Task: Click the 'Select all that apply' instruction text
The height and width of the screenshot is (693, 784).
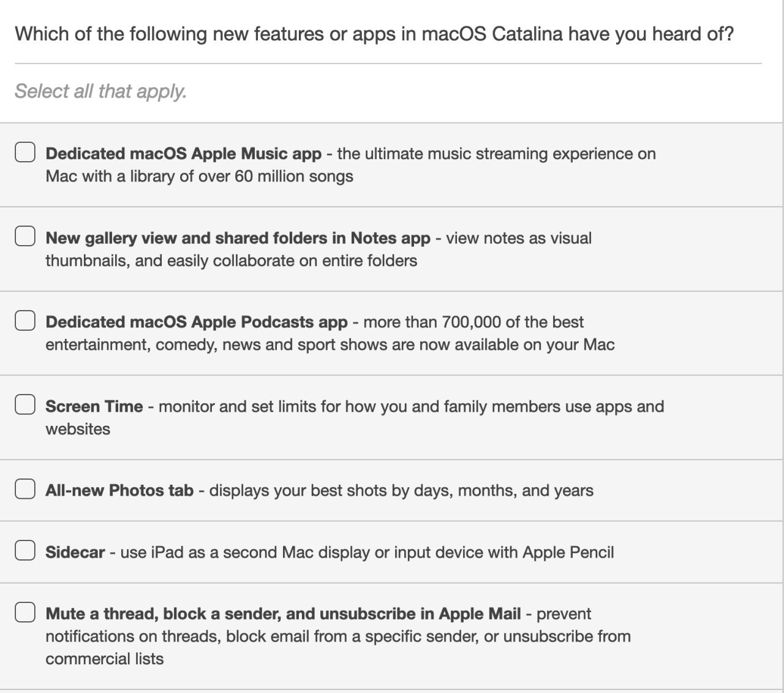Action: pos(101,91)
